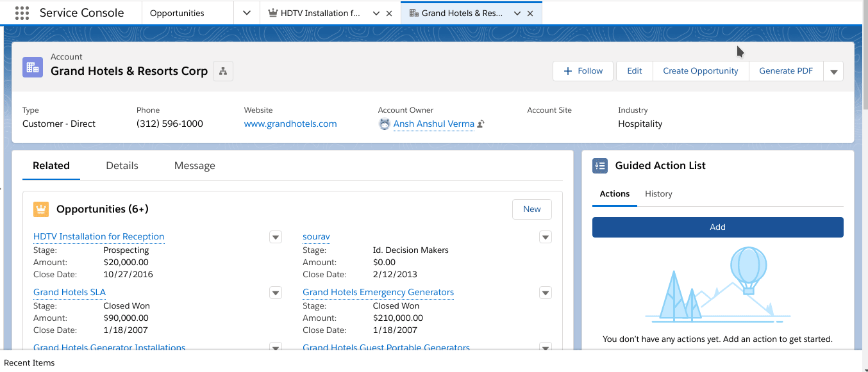The width and height of the screenshot is (868, 372).
Task: Open row actions for Grand Hotels SLA
Action: (276, 293)
